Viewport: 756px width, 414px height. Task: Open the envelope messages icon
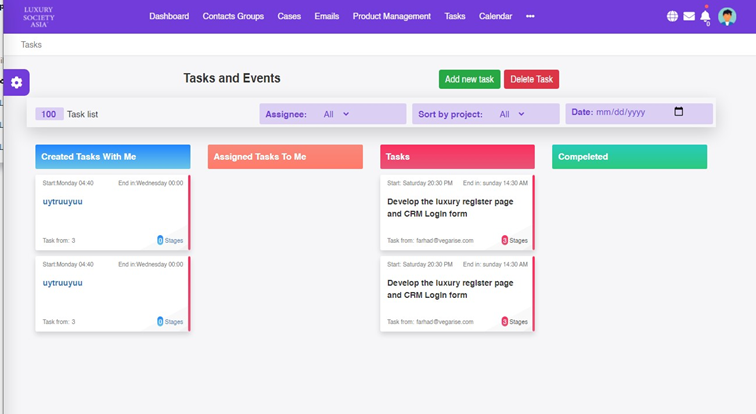point(689,17)
